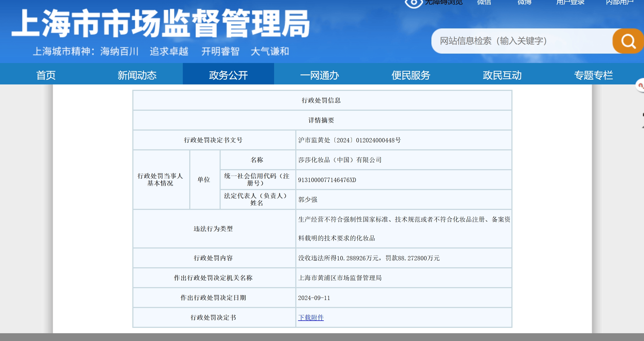Click the 单位 label cell
The width and height of the screenshot is (644, 341).
coord(205,180)
